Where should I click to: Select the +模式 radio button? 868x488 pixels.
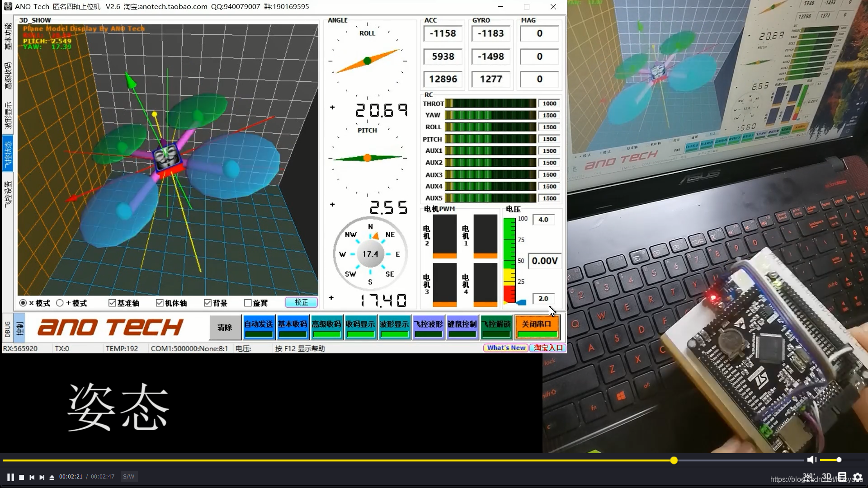coord(60,303)
